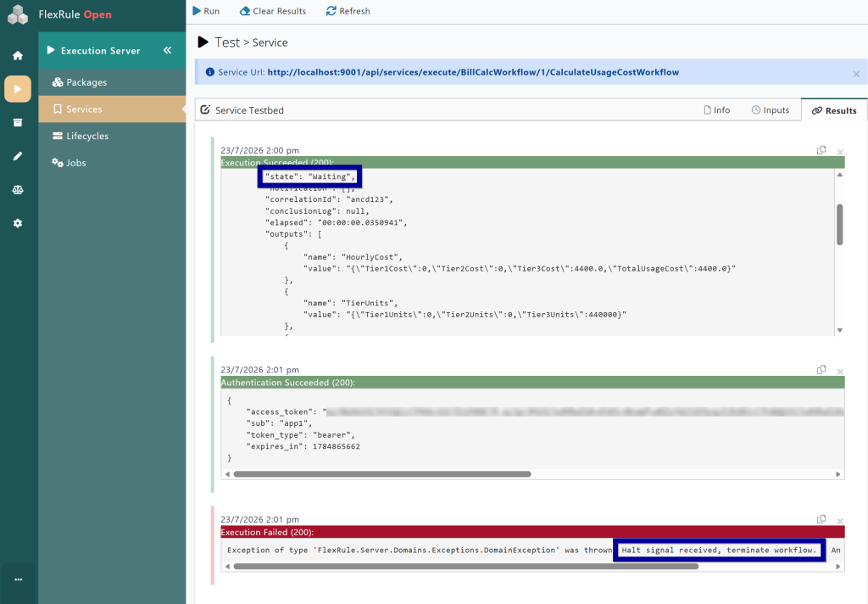Run the service test
868x604 pixels.
click(206, 11)
